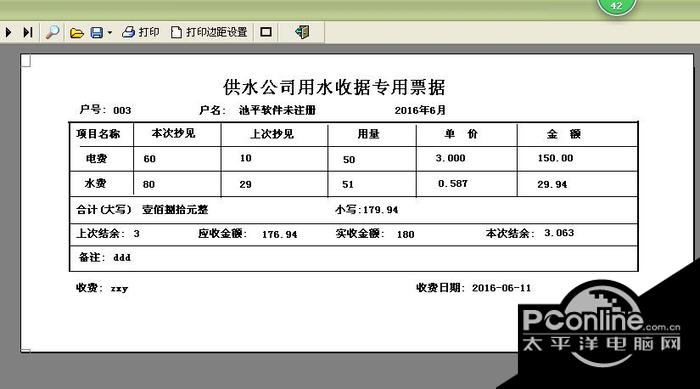The width and height of the screenshot is (700, 389).
Task: Click the total in words 壹佰捌拾元整
Action: (x=175, y=209)
